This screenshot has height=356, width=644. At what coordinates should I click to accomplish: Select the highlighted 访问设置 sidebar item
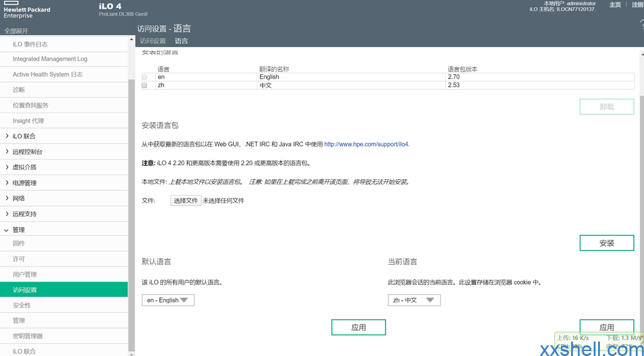[x=64, y=290]
